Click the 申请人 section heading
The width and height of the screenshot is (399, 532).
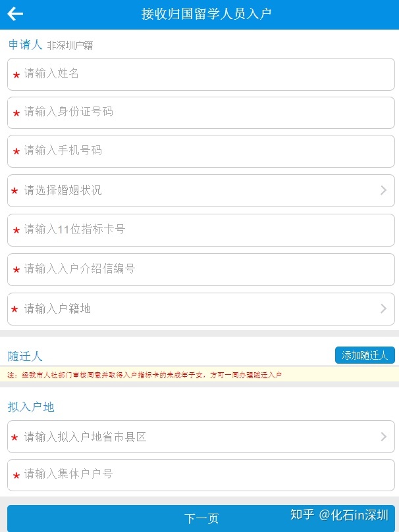[25, 45]
